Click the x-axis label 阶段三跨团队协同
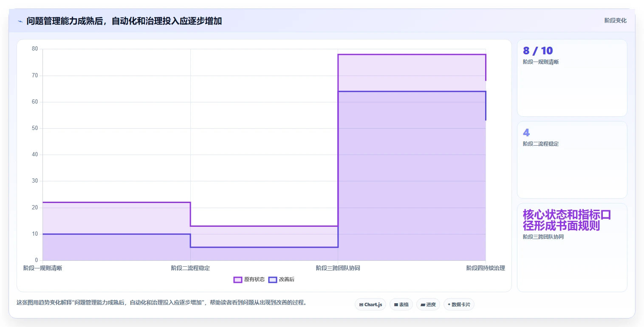The image size is (644, 327). pyautogui.click(x=338, y=268)
